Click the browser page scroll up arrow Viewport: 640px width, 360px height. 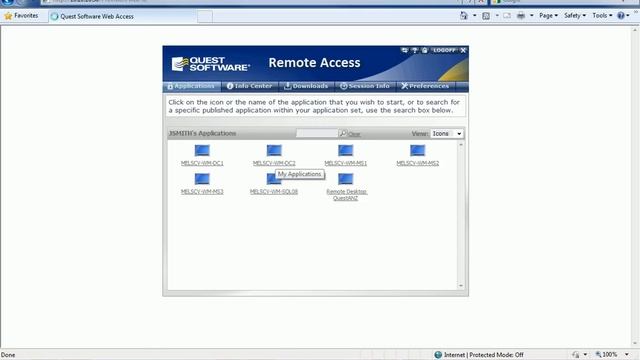click(x=635, y=29)
